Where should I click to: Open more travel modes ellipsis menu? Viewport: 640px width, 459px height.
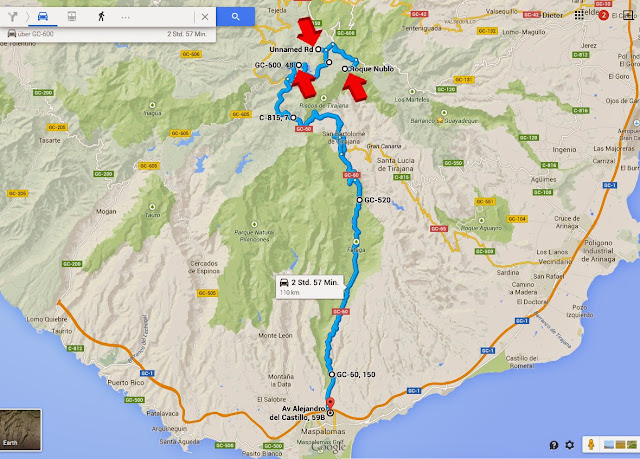coord(125,17)
